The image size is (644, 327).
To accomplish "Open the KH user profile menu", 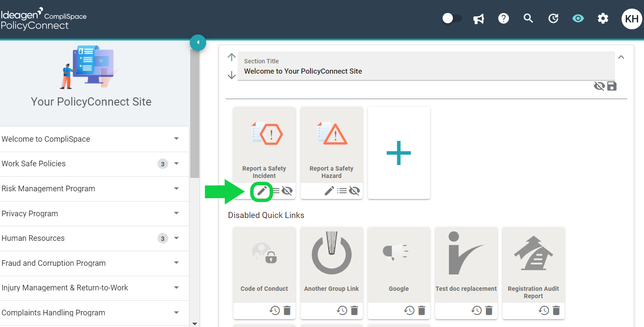I will [x=632, y=19].
